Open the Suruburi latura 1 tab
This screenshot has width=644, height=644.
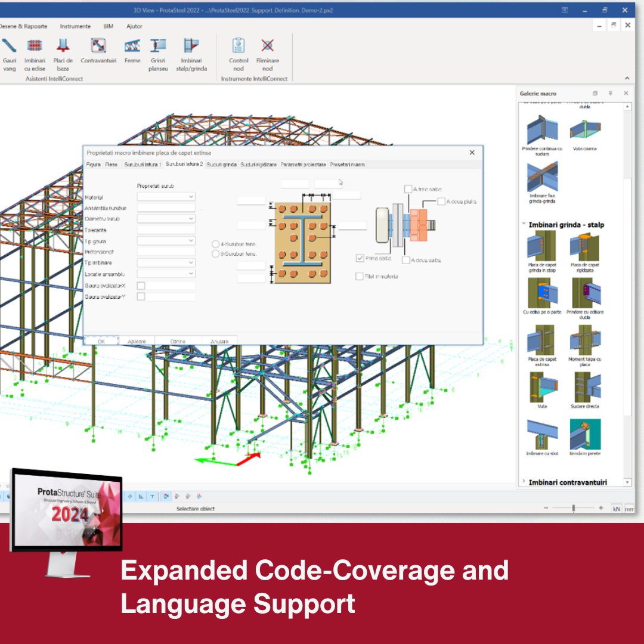click(143, 165)
